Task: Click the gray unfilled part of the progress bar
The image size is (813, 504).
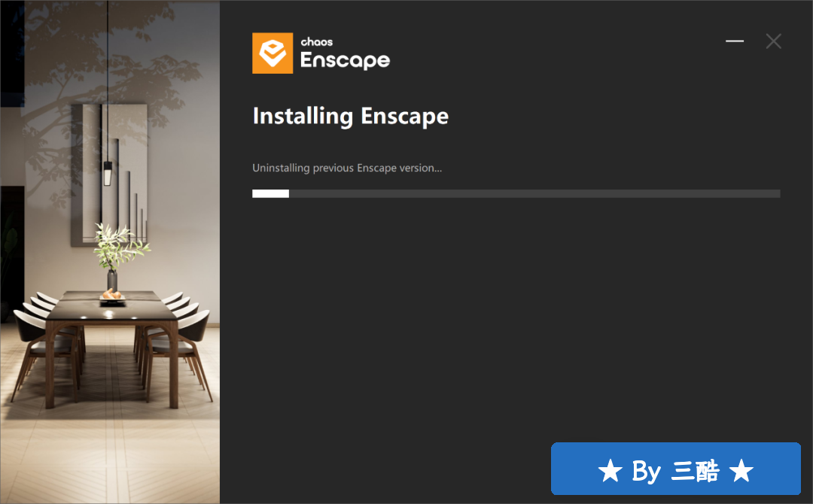Action: (534, 194)
